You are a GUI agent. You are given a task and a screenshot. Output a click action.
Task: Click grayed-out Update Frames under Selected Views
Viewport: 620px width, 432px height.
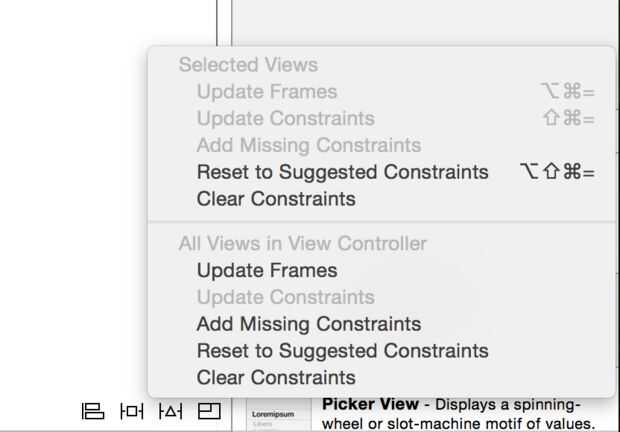click(x=267, y=92)
